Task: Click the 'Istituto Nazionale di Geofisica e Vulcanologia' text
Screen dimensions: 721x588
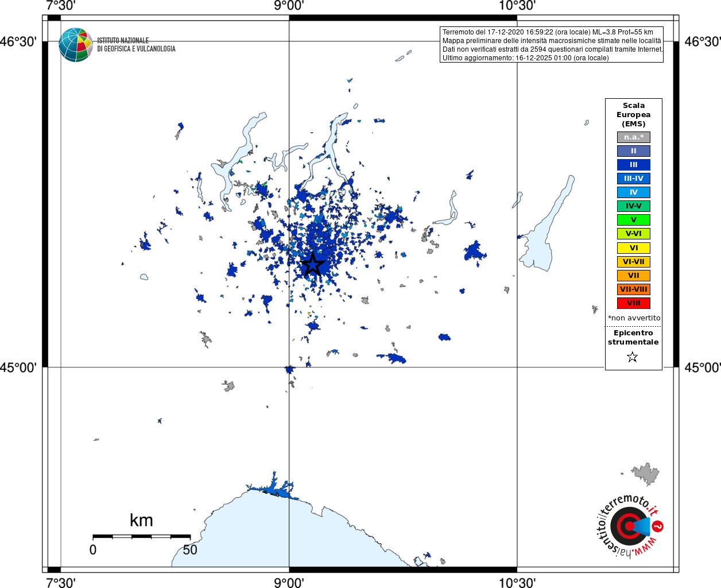Action: [x=136, y=45]
